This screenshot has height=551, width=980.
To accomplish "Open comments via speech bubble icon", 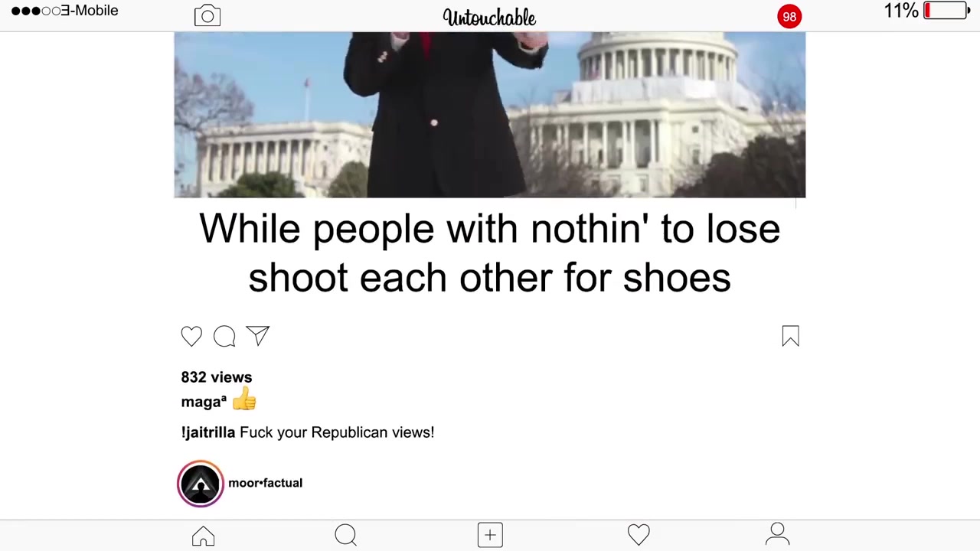I will point(224,336).
